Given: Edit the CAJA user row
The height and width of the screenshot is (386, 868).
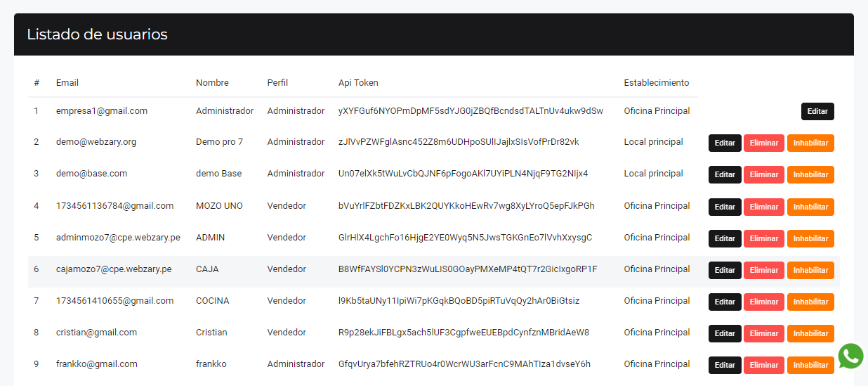Looking at the screenshot, I should pyautogui.click(x=725, y=270).
